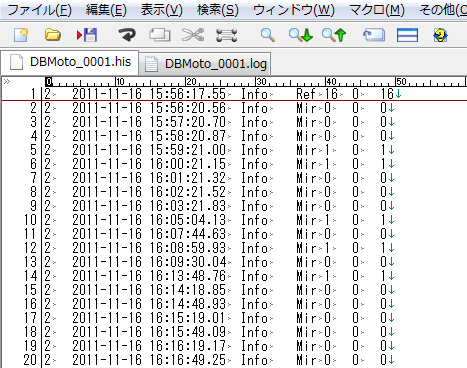467x368 pixels.
Task: Open the ウィンドウ(W) menu
Action: (294, 10)
